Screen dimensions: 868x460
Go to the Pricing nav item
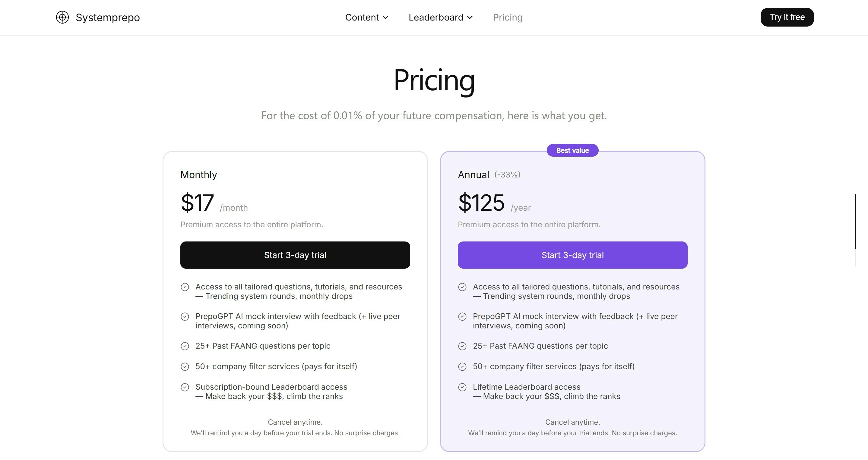pos(508,17)
